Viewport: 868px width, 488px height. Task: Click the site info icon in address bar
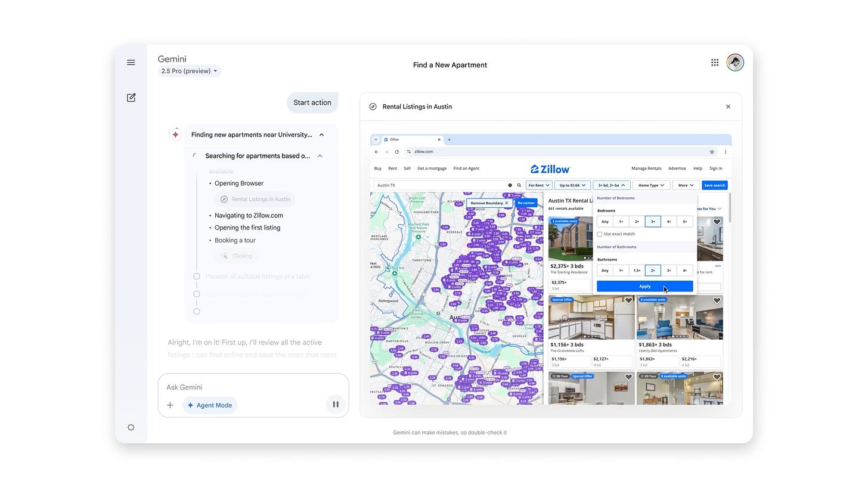[x=410, y=152]
